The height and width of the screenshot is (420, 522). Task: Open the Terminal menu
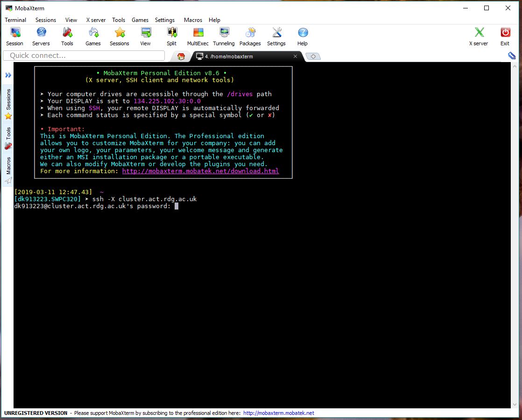[x=15, y=20]
